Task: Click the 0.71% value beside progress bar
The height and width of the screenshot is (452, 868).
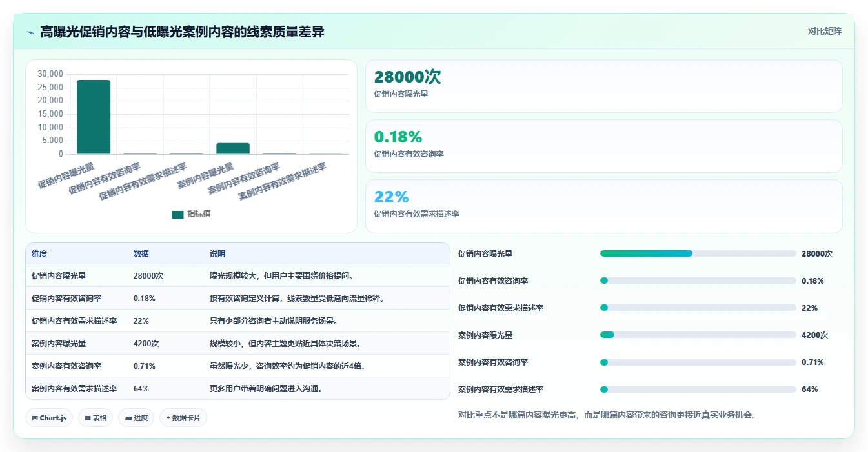Action: point(812,362)
